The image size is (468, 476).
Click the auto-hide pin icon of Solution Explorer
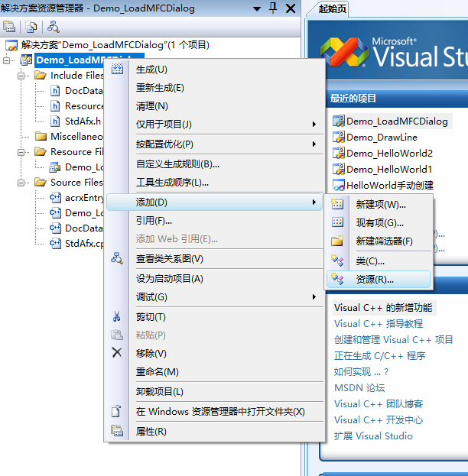[273, 8]
